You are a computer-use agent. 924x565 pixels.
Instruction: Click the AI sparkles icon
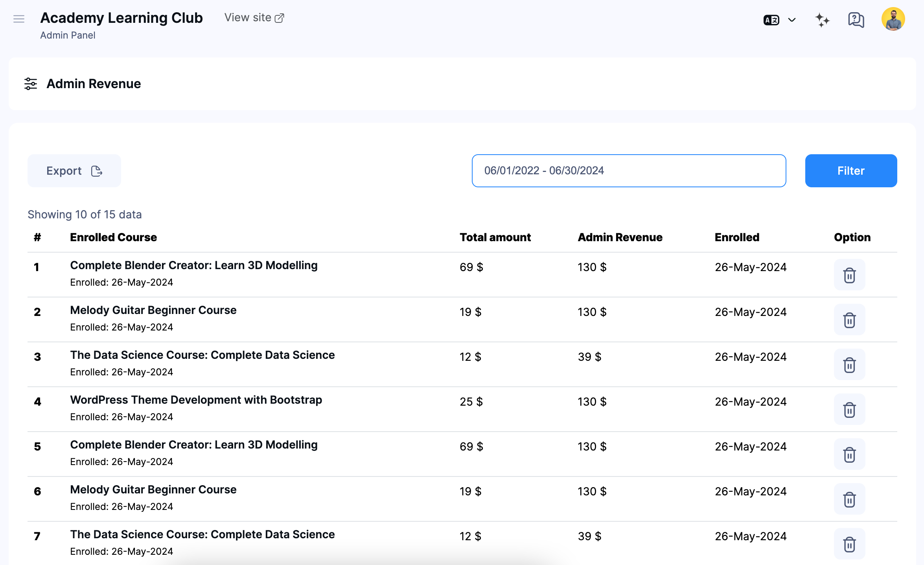(822, 20)
